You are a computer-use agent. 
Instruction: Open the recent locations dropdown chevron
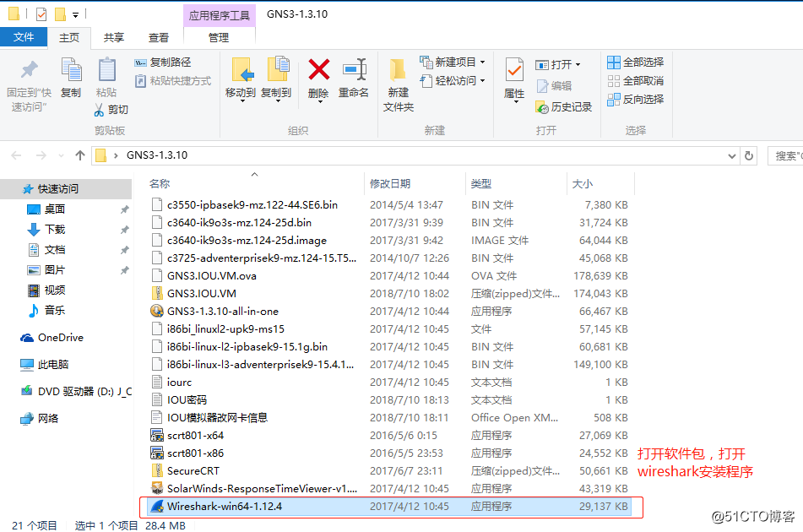(61, 155)
